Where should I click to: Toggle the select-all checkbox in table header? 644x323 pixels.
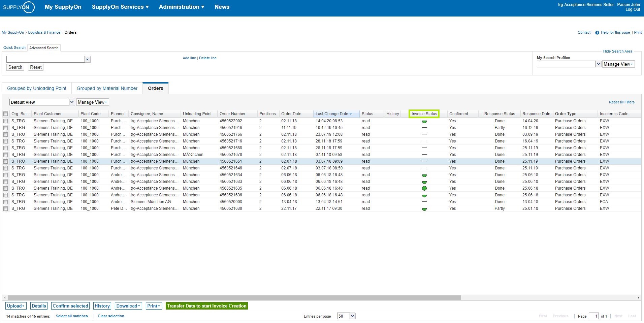pyautogui.click(x=5, y=114)
